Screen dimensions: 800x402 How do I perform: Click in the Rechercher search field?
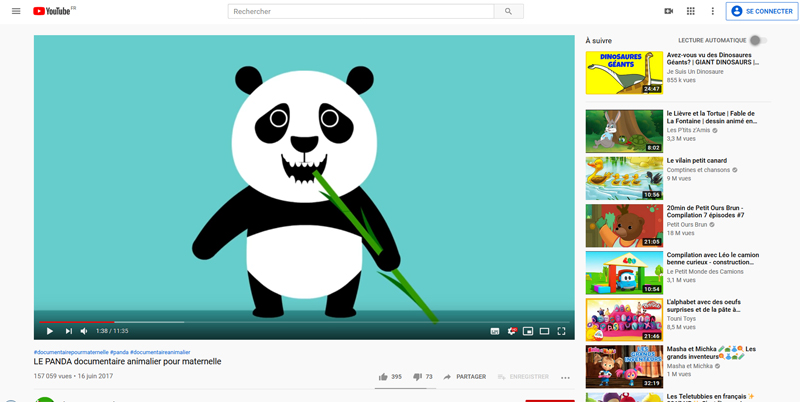tap(360, 11)
